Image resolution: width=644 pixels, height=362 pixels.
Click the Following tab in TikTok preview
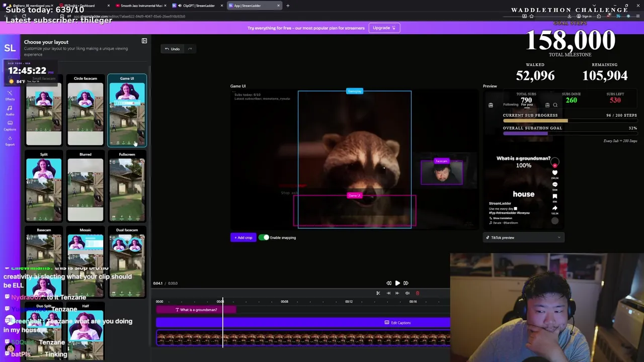[510, 105]
